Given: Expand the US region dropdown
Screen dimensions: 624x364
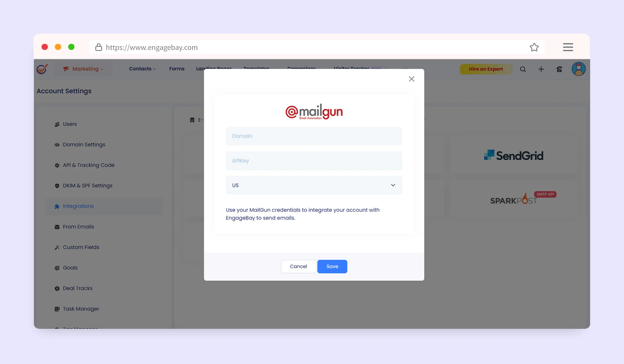Looking at the screenshot, I should 314,185.
